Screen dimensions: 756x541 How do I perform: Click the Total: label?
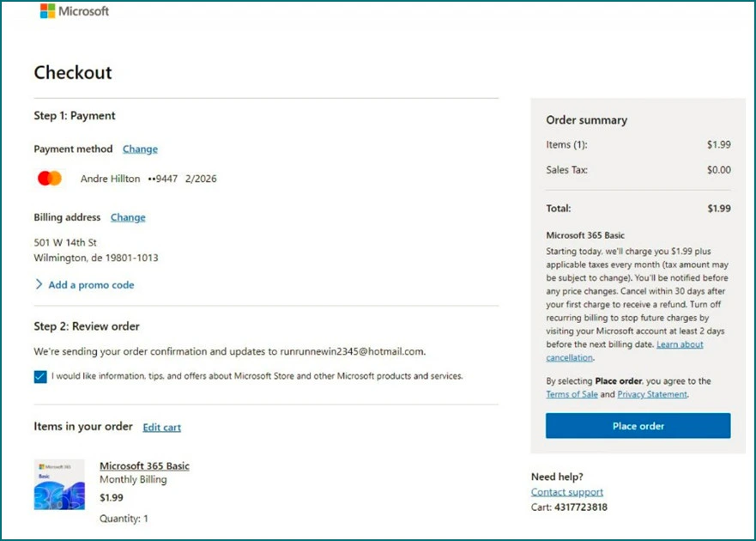tap(559, 209)
